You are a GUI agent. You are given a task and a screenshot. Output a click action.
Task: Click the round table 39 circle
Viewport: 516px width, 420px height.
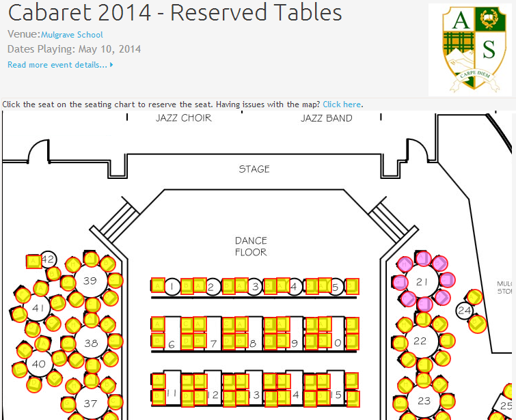coord(90,281)
